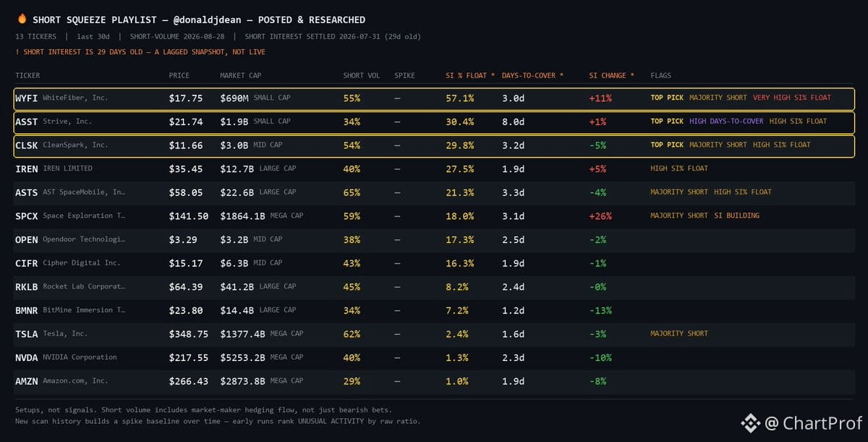
Task: Click the fire icon beside the title
Action: tap(22, 19)
